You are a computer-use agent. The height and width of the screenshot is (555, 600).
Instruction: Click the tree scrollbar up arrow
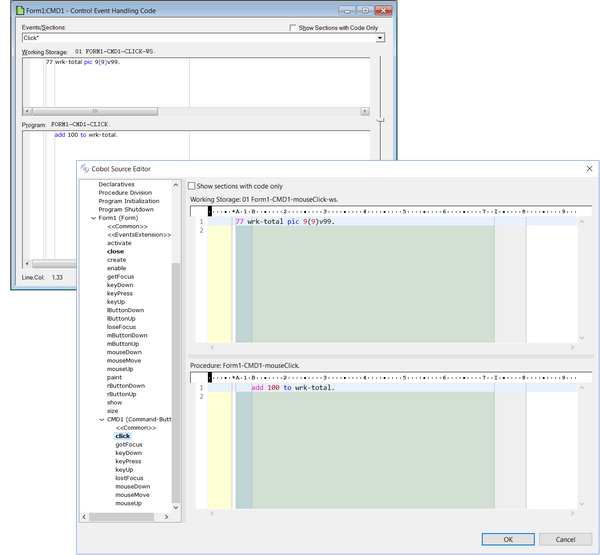(x=176, y=185)
